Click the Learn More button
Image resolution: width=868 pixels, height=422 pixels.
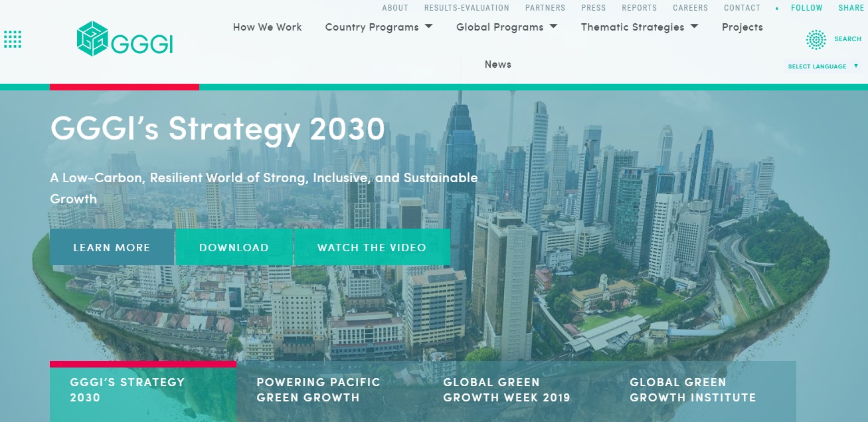click(112, 247)
